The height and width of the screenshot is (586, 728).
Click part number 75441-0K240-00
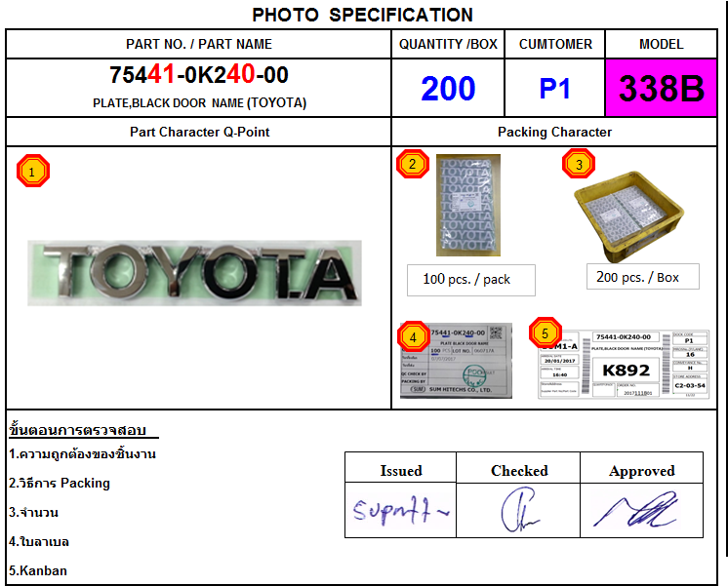(199, 75)
